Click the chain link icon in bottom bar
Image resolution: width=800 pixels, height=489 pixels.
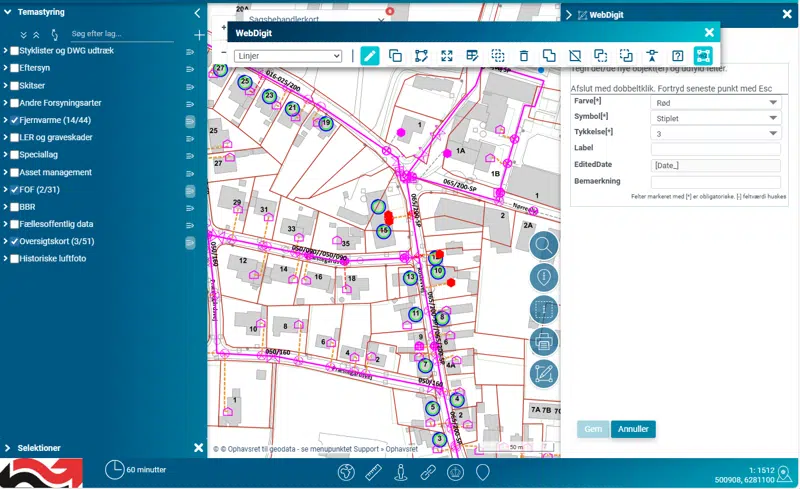click(428, 472)
